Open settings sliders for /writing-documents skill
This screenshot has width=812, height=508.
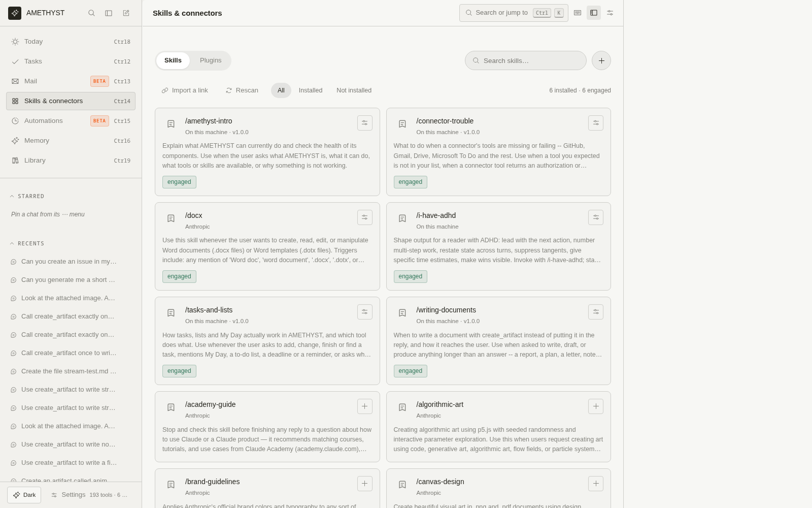click(x=596, y=312)
